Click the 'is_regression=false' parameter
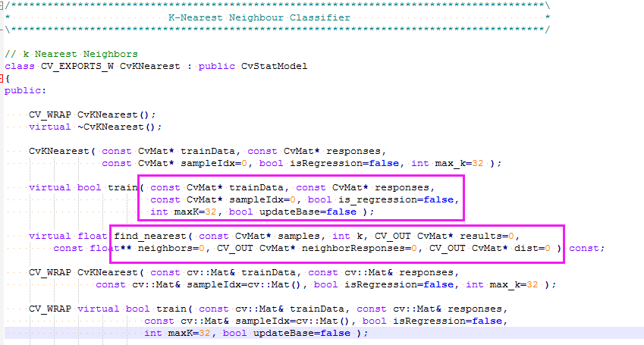 coord(396,199)
